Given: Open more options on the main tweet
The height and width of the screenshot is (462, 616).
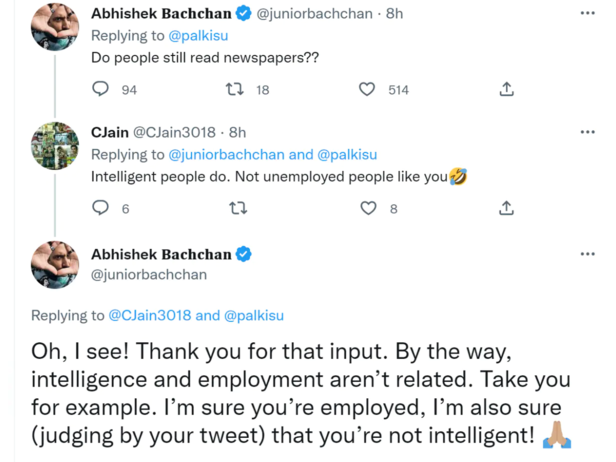Looking at the screenshot, I should pyautogui.click(x=587, y=254).
